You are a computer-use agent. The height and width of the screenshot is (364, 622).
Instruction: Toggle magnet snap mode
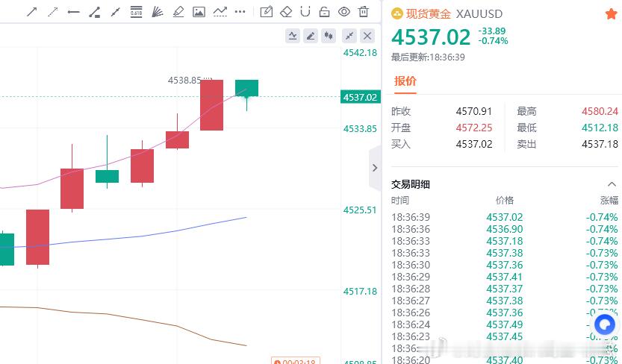pyautogui.click(x=305, y=12)
